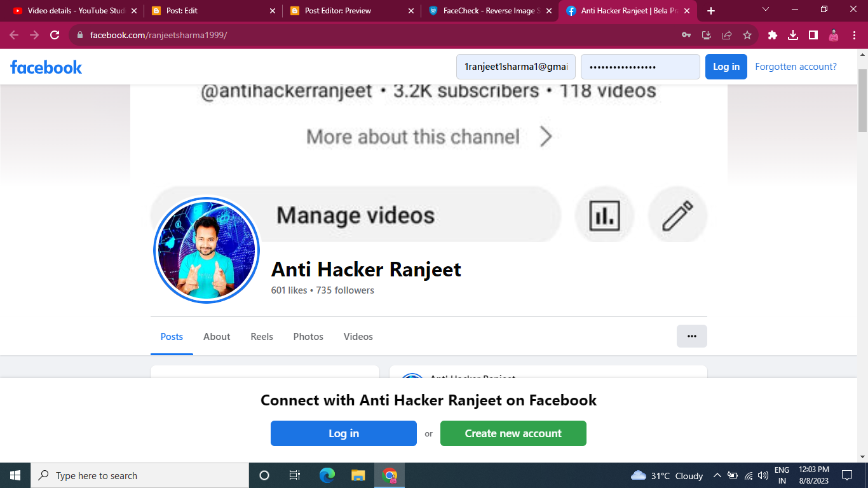Close the FaceCheck tab
The width and height of the screenshot is (868, 488).
click(549, 11)
